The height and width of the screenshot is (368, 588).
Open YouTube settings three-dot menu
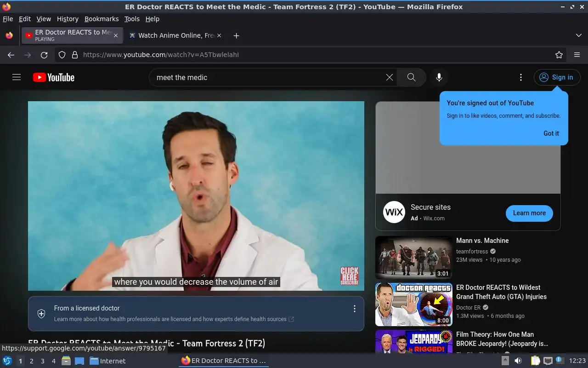[x=520, y=77]
